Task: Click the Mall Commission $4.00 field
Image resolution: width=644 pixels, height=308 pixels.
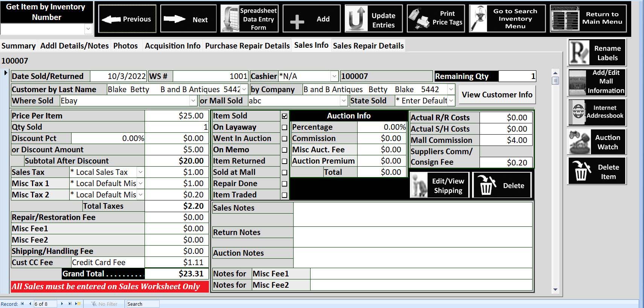Action: coord(506,140)
